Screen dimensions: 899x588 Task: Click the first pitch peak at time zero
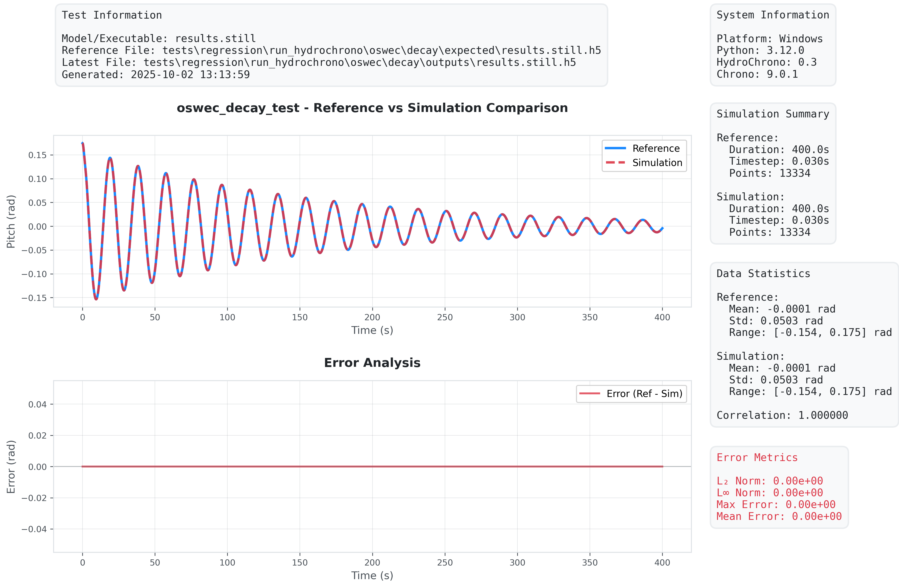pos(82,143)
